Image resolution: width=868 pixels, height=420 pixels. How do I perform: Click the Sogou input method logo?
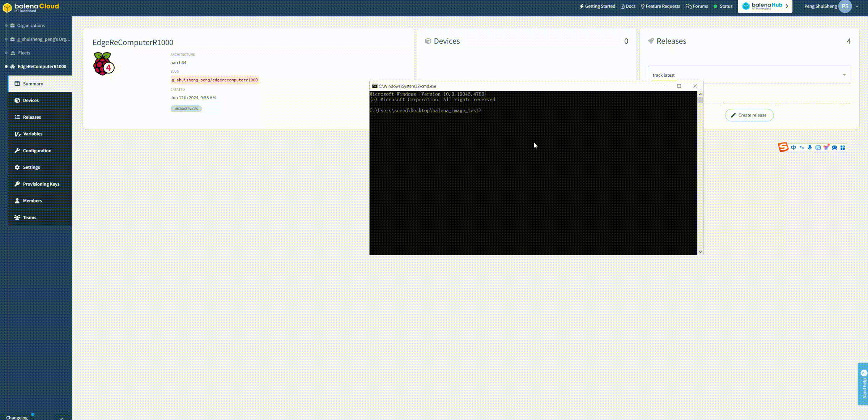click(783, 147)
